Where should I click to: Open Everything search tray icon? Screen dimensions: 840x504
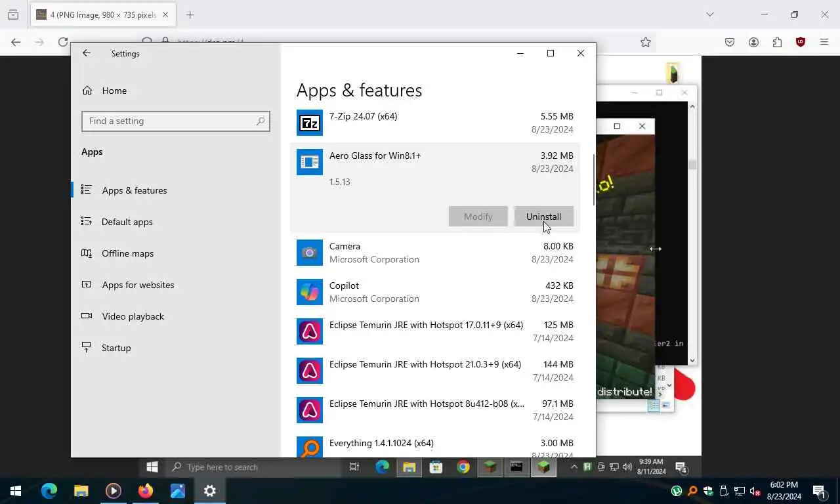[x=692, y=491]
